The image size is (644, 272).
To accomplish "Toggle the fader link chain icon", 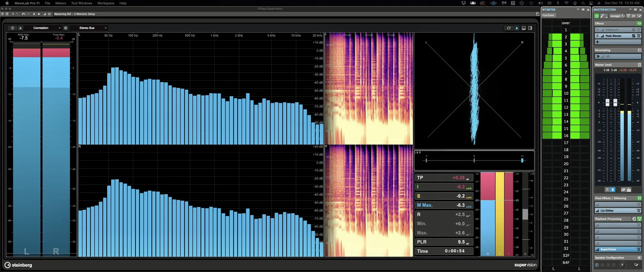I will coord(623,190).
